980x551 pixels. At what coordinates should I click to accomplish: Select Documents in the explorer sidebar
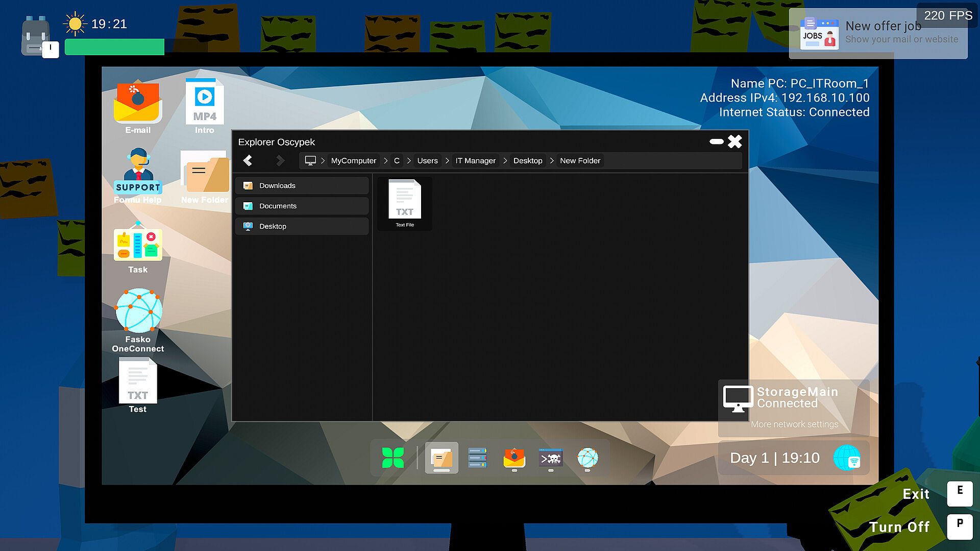(x=302, y=206)
